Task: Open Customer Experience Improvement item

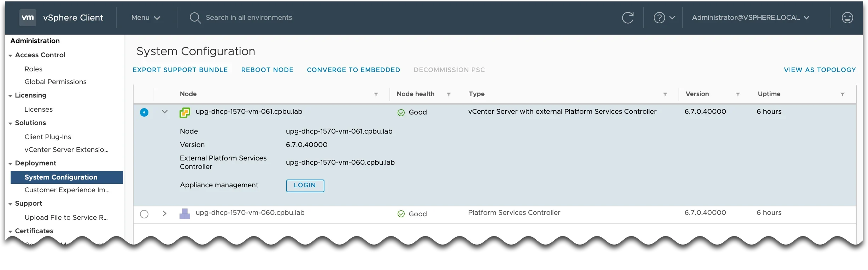Action: coord(67,190)
